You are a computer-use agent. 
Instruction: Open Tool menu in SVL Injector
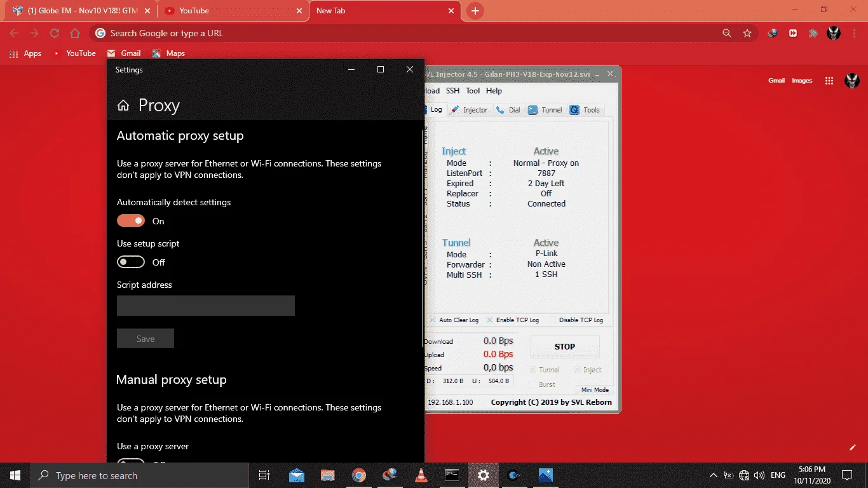(473, 91)
